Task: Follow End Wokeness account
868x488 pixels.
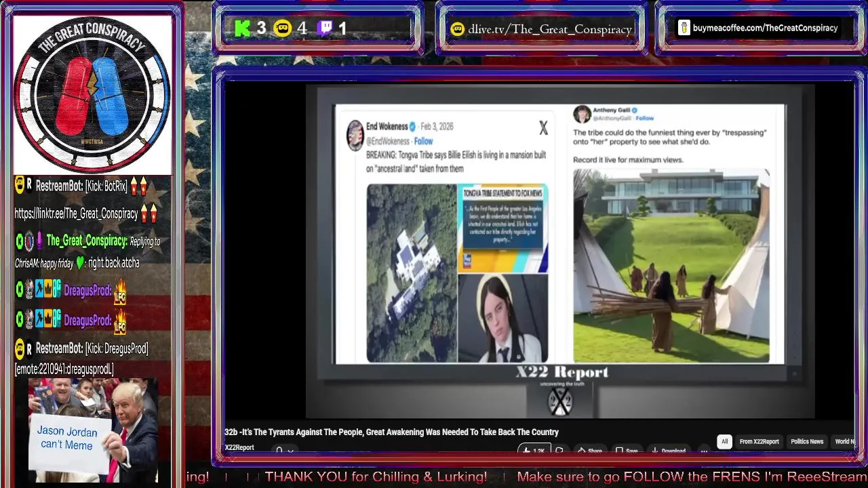Action: pos(423,141)
